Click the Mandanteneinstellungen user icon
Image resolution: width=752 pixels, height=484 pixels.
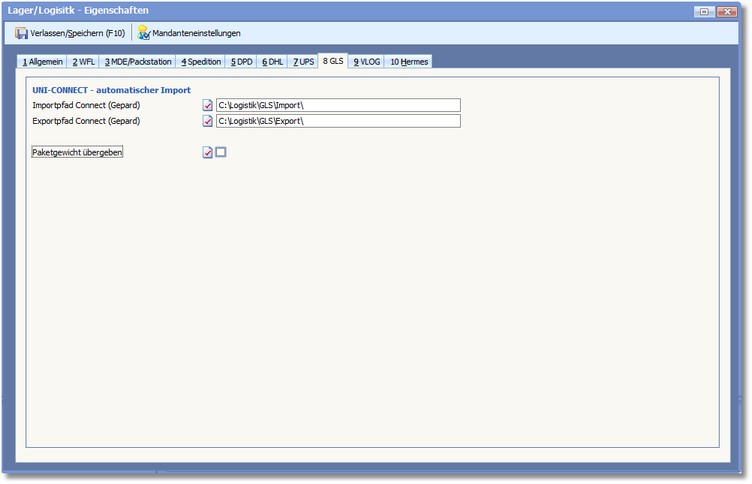(144, 33)
